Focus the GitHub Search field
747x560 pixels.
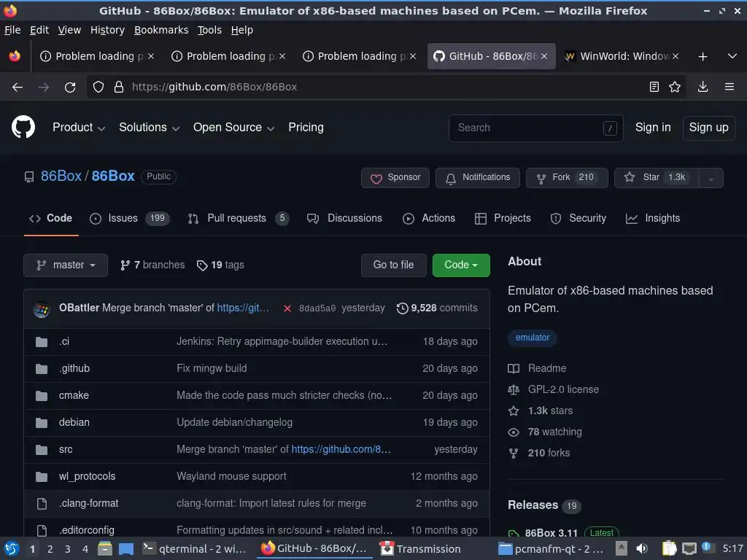(x=535, y=128)
